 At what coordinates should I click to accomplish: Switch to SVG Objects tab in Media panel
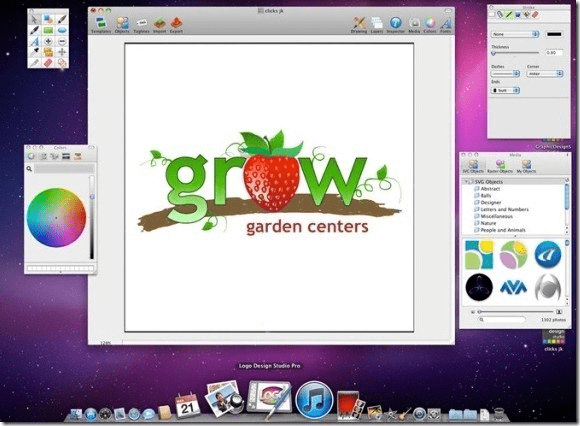click(473, 166)
